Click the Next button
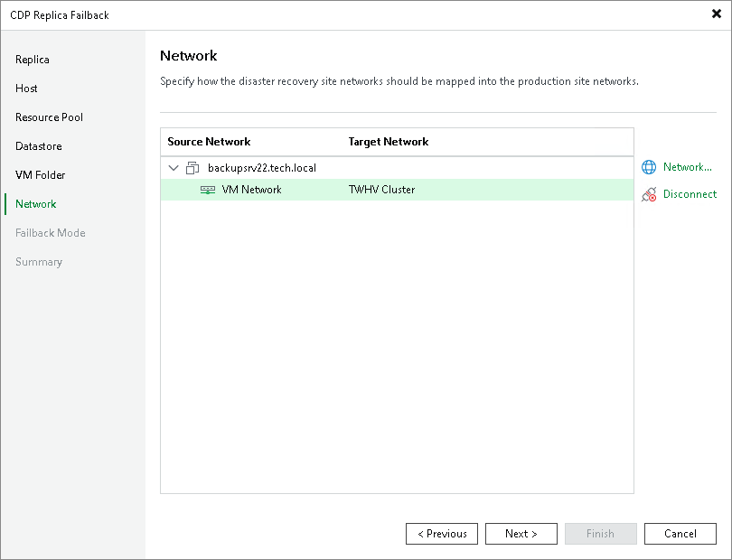Image resolution: width=732 pixels, height=560 pixels. pos(521,533)
